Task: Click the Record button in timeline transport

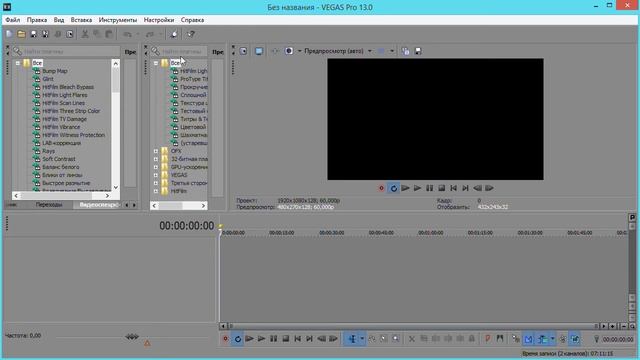Action: [225, 339]
